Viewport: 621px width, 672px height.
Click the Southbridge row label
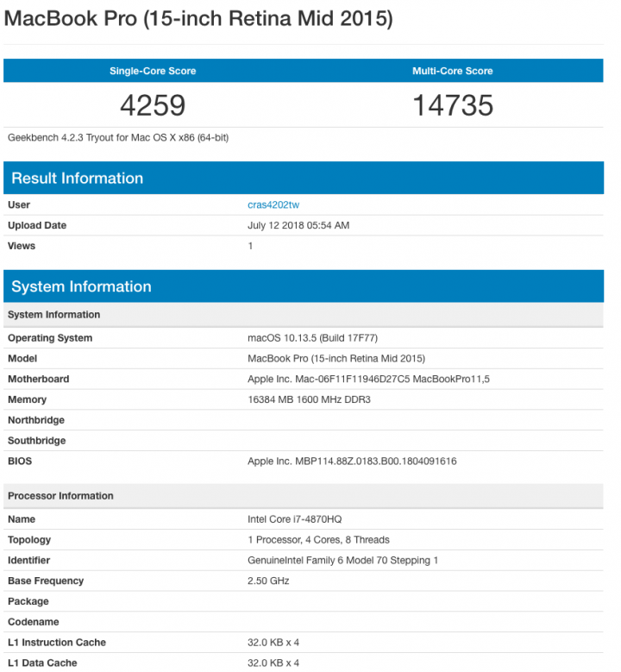pyautogui.click(x=36, y=441)
